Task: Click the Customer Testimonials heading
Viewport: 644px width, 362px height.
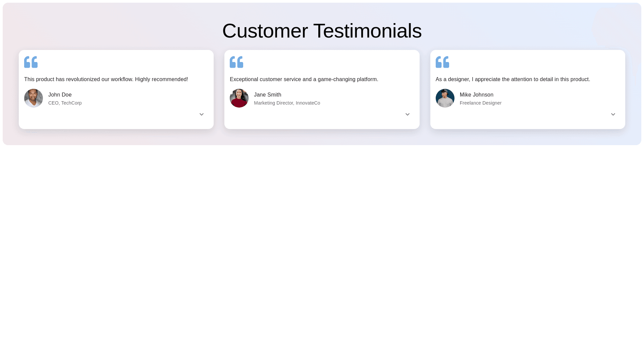Action: point(322,31)
